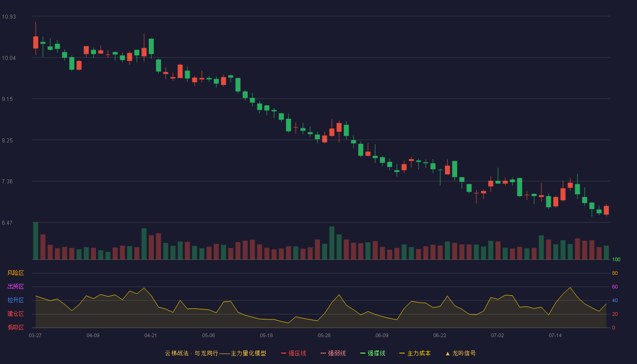Screen dimensions: 637x364
Task: Click the 03-27 date label
Action: point(35,335)
